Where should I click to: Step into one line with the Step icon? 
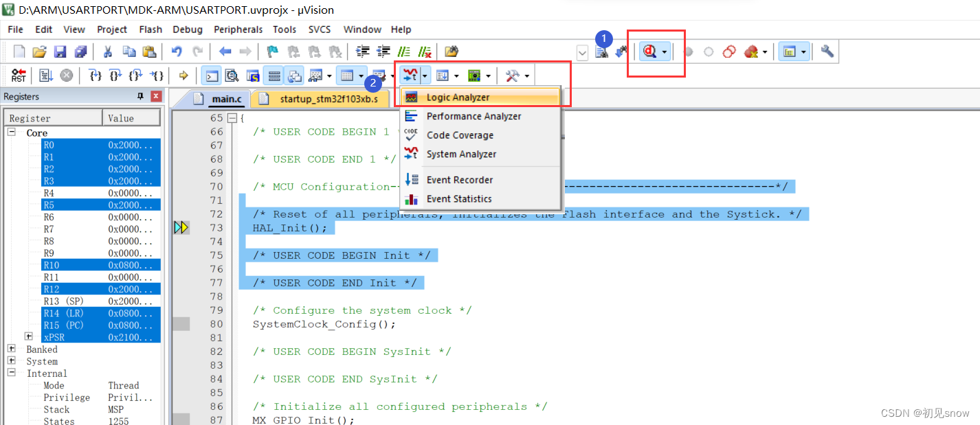coord(96,76)
